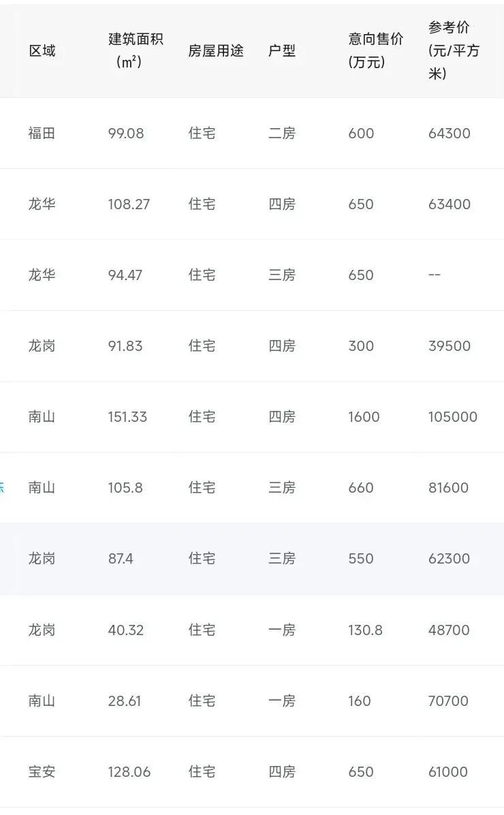Select the 宝安 128.06 listing row

point(252,771)
